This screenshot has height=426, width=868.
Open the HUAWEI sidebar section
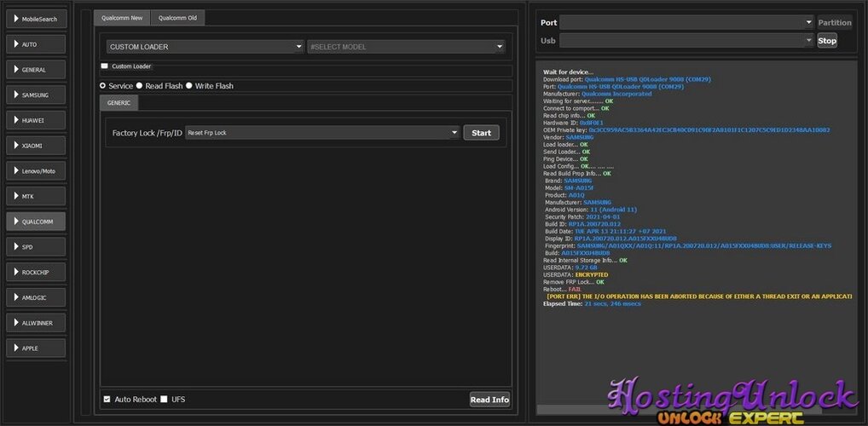[36, 120]
